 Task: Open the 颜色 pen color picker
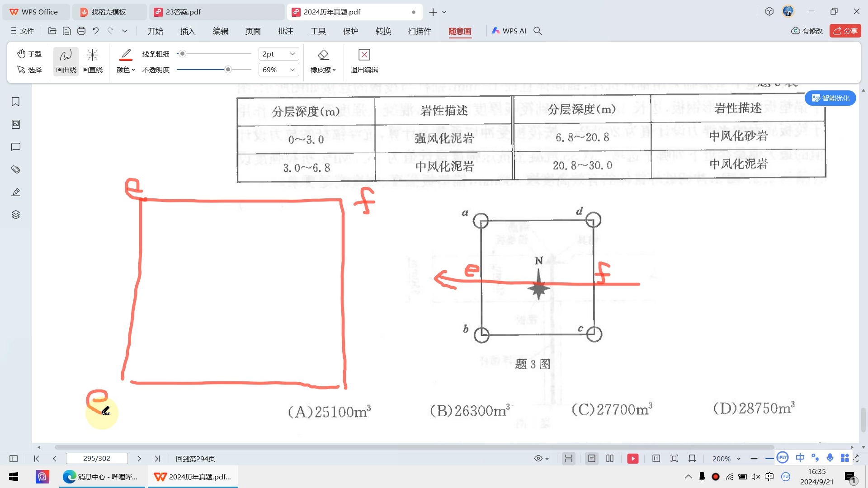[x=126, y=61]
